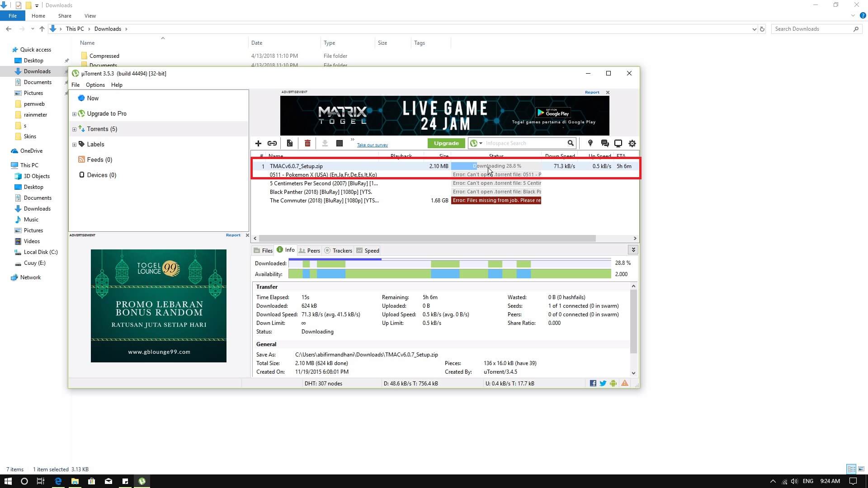This screenshot has width=868, height=488.
Task: Click the chat bubbles icon in toolbar
Action: [604, 143]
